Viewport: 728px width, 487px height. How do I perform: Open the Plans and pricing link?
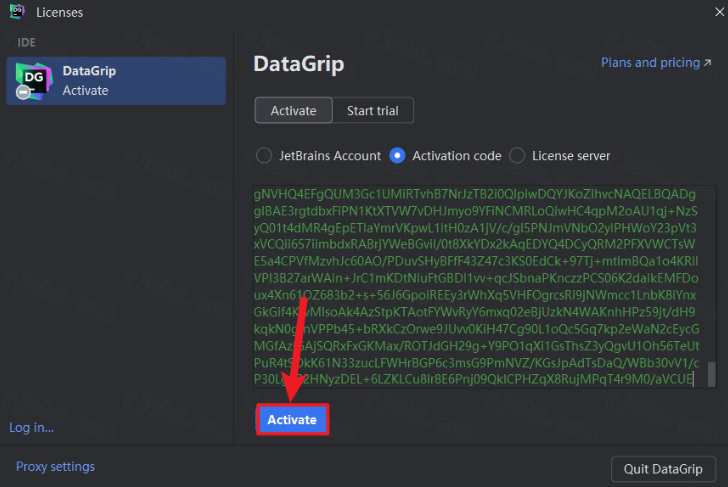tap(656, 63)
